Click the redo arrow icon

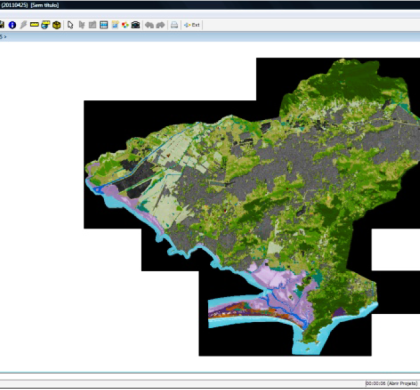161,25
